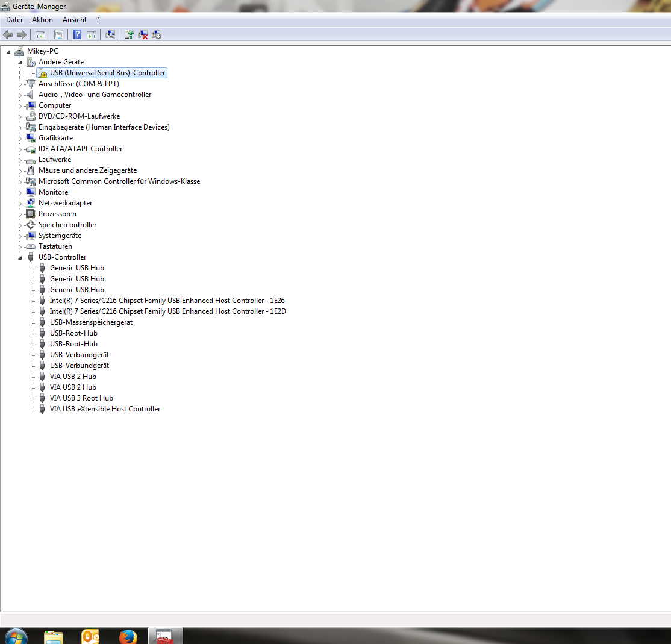
Task: Click the Uninstall device red X icon
Action: click(143, 35)
